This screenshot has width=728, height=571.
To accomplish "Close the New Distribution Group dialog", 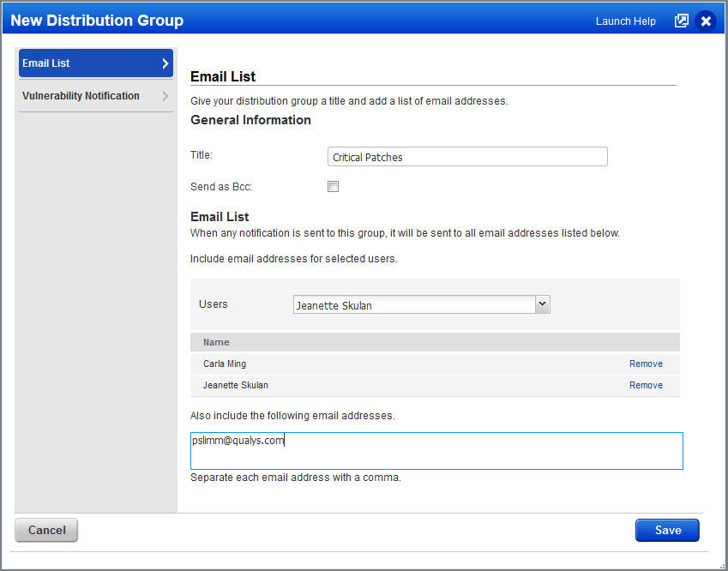I will pos(706,21).
